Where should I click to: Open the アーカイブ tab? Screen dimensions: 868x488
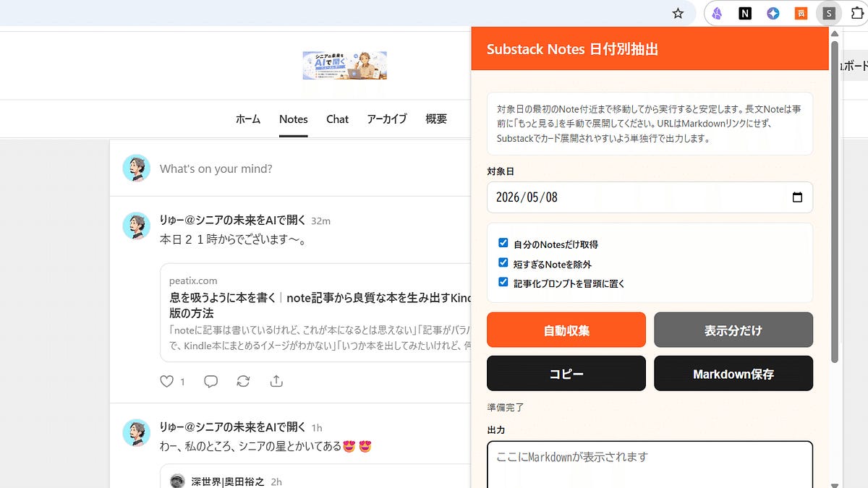[387, 119]
